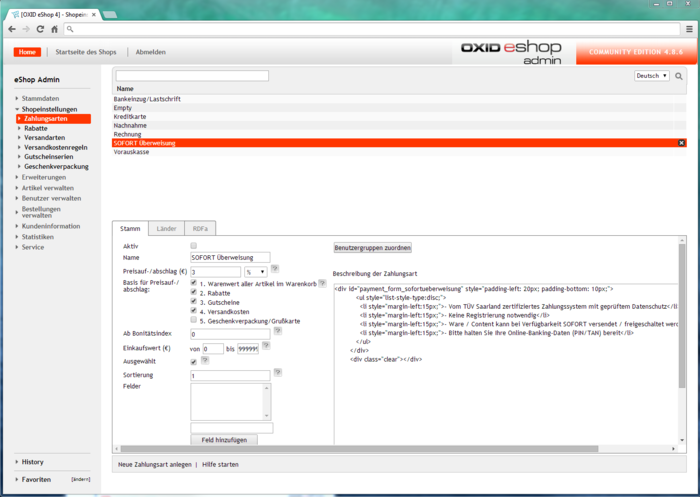This screenshot has width=700, height=497.
Task: Collapse Shopeinstellungen in the sidebar
Action: 49,109
